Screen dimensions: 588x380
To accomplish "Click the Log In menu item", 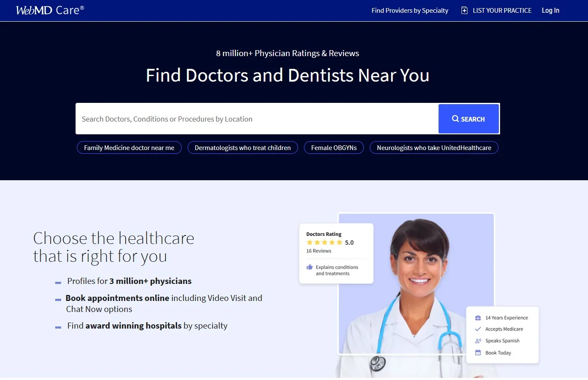I will pyautogui.click(x=550, y=10).
